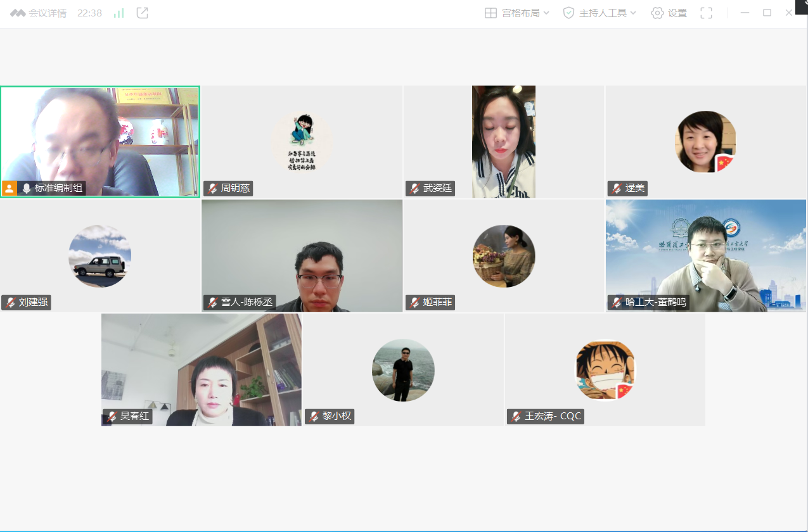This screenshot has height=532, width=808.
Task: Check the network signal strength icon
Action: coord(119,13)
